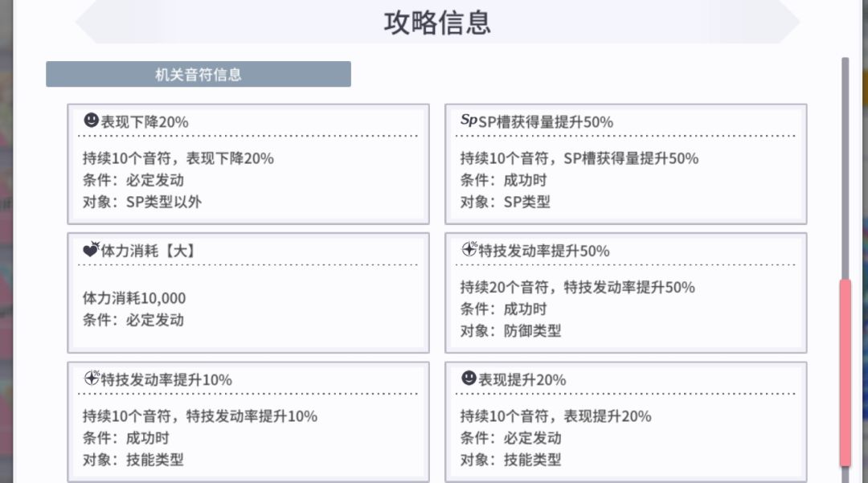Click the gray scrollbar track above the thumb
Viewport: 868px width, 483px height.
[x=845, y=169]
